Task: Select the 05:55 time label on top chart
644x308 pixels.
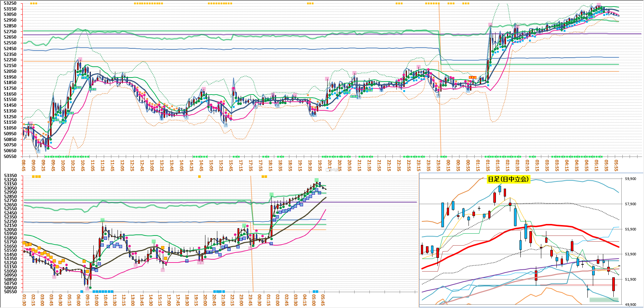Action: tap(616, 166)
